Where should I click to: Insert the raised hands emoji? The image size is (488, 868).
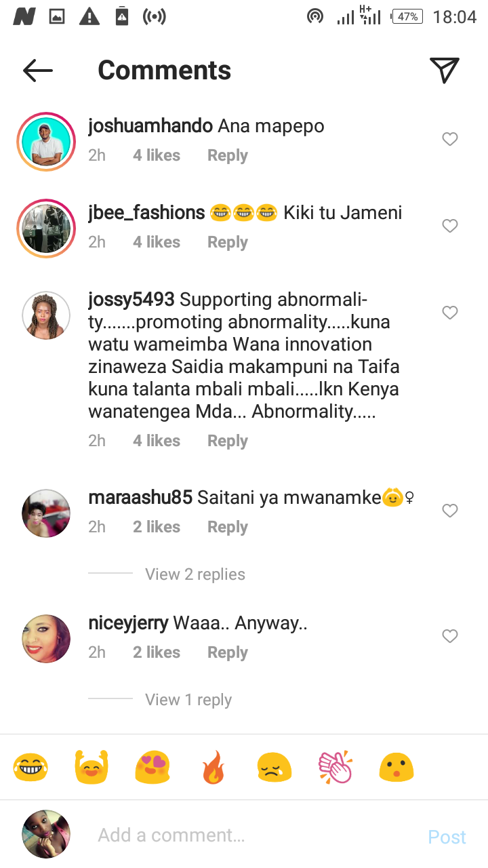coord(91,768)
